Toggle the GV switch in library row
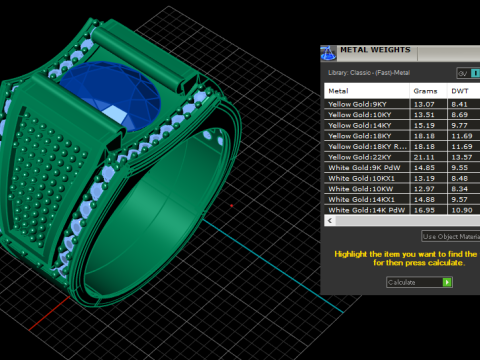This screenshot has width=480, height=360. (469, 73)
